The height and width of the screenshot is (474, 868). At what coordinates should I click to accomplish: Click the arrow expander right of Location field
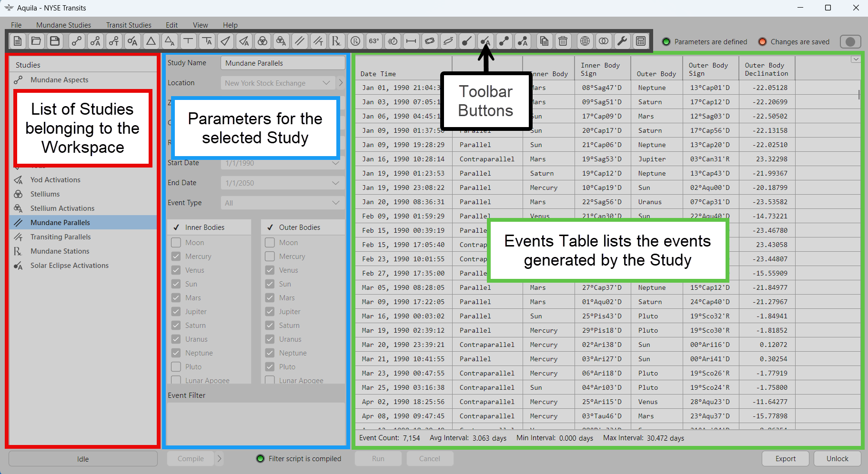(x=341, y=83)
